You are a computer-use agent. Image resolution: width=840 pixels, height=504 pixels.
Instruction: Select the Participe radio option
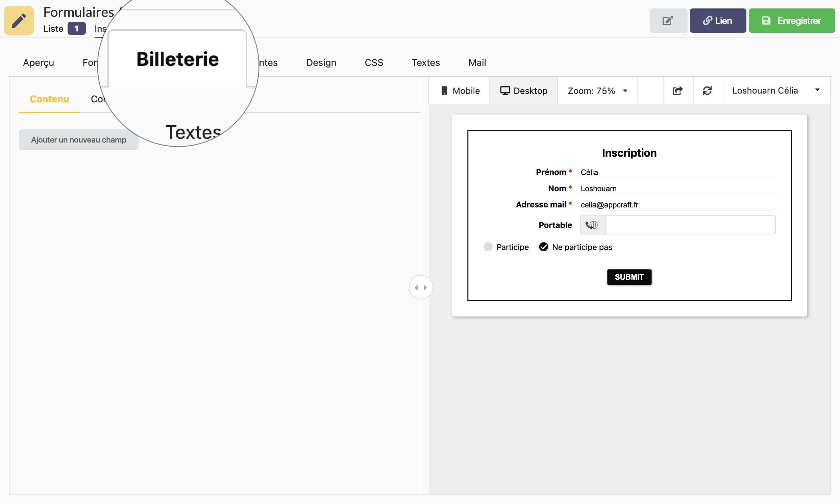488,247
